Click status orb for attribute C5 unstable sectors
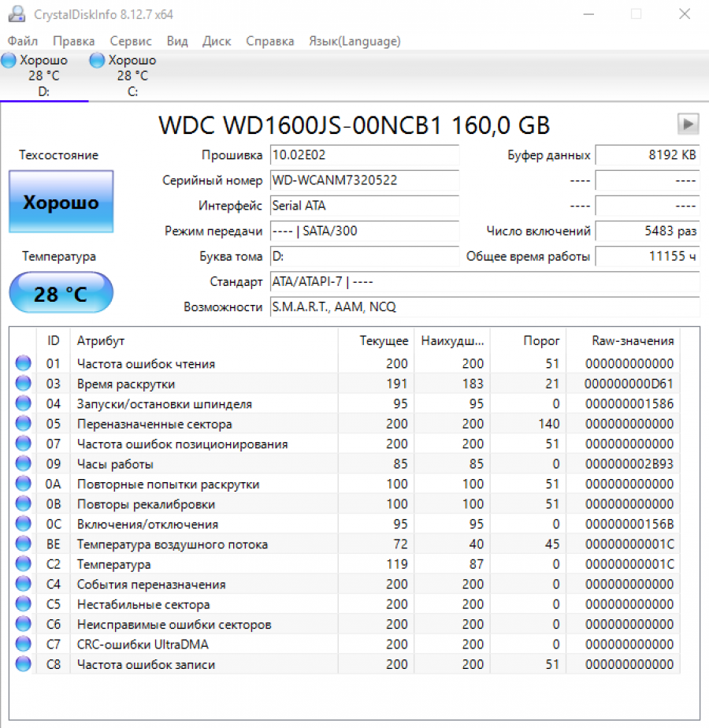This screenshot has height=728, width=709. click(x=24, y=604)
